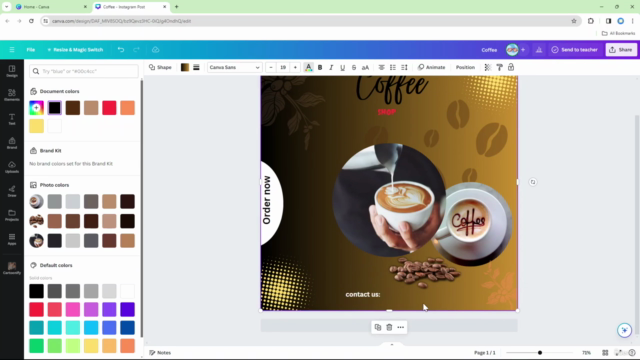The image size is (640, 360).
Task: Open the Cartoonify app in sidebar
Action: 12,268
